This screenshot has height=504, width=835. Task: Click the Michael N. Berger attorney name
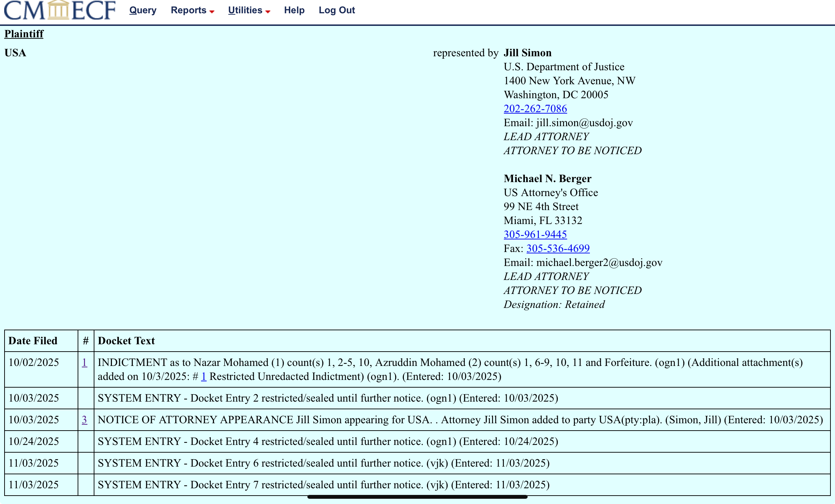pyautogui.click(x=547, y=179)
